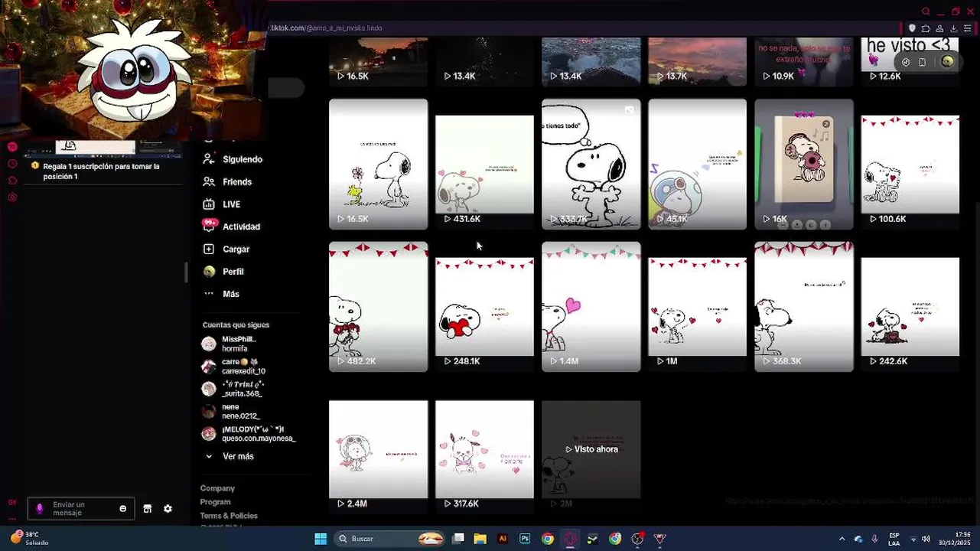The image size is (980, 551).
Task: Click the Siguiendo person icon
Action: click(x=208, y=159)
